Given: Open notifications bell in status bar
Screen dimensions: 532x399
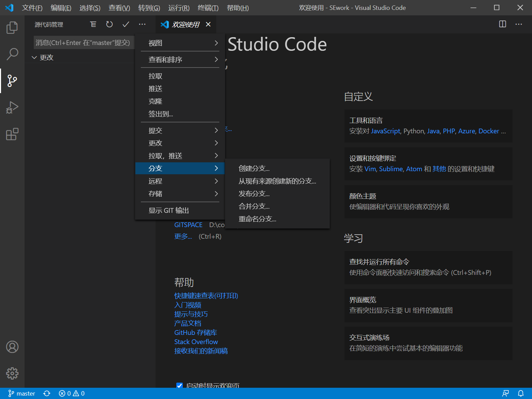Looking at the screenshot, I should 521,394.
